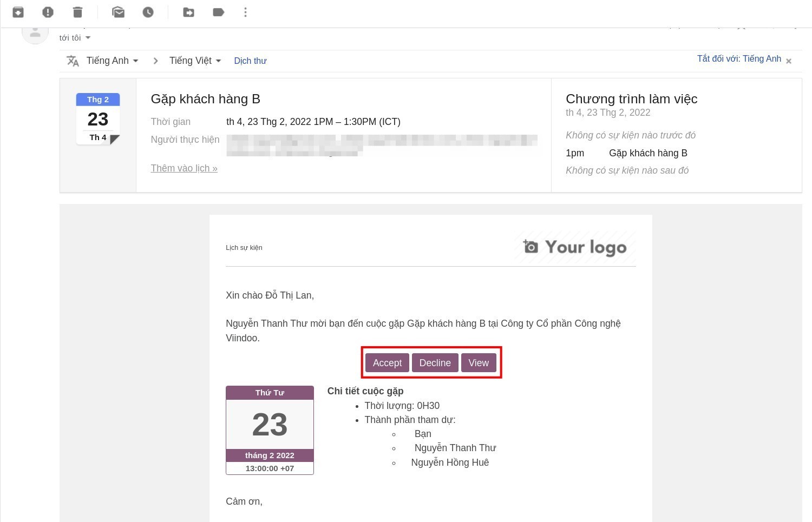Viewport: 812px width, 522px height.
Task: Dismiss the translation bar with the X
Action: pos(789,61)
